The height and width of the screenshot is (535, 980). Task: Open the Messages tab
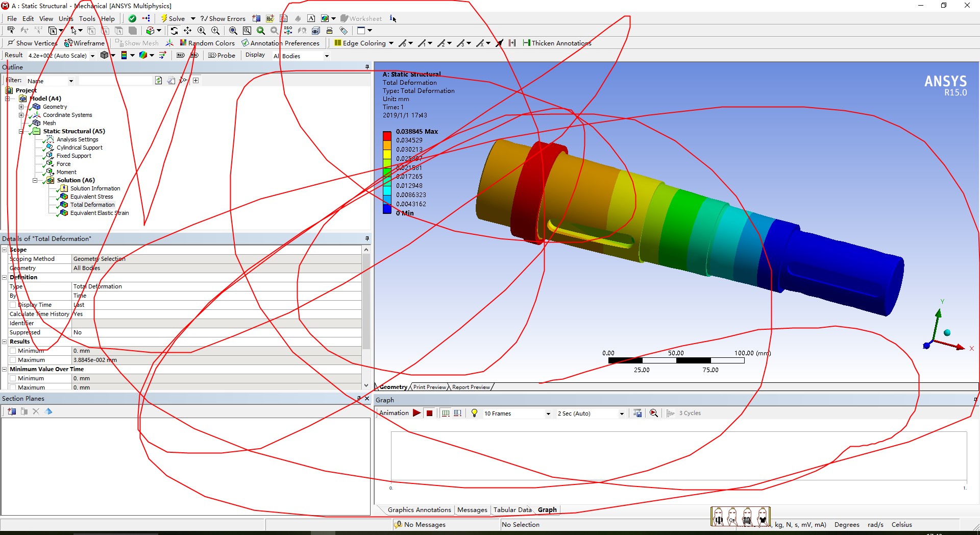tap(472, 509)
